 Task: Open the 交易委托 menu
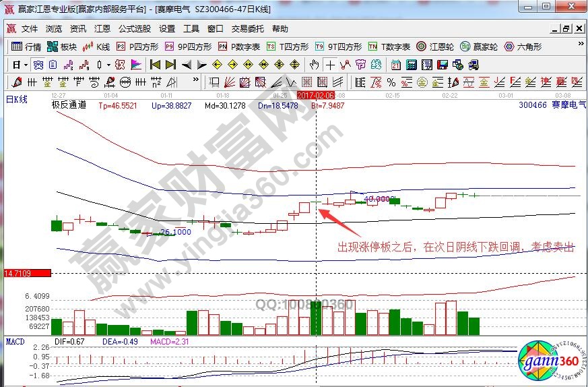[248, 29]
